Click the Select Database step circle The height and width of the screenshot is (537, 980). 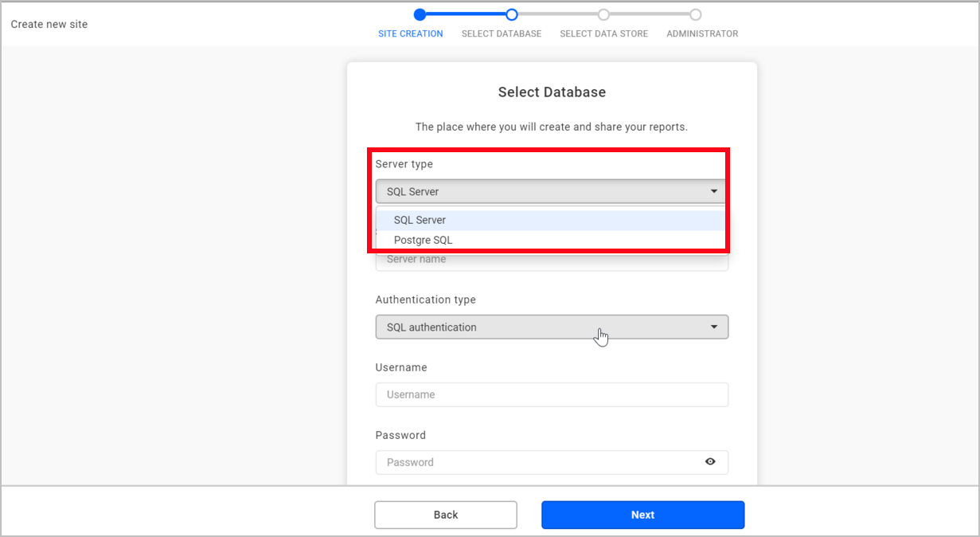pyautogui.click(x=512, y=14)
